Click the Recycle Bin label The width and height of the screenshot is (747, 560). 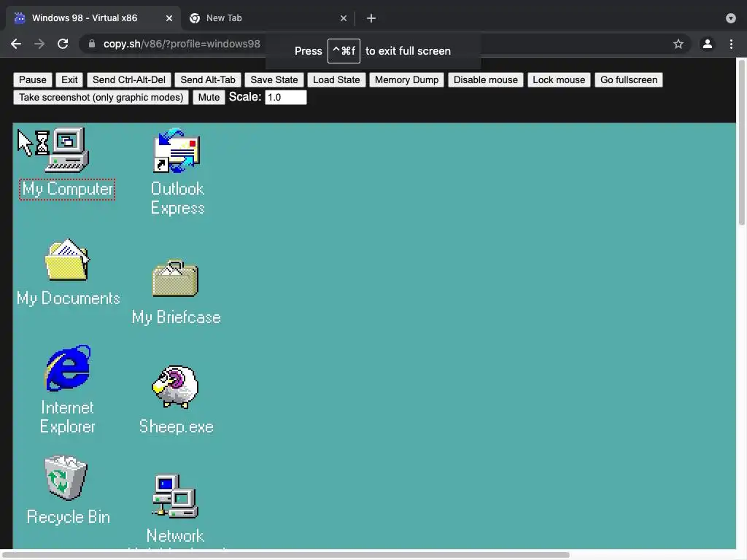(x=68, y=517)
